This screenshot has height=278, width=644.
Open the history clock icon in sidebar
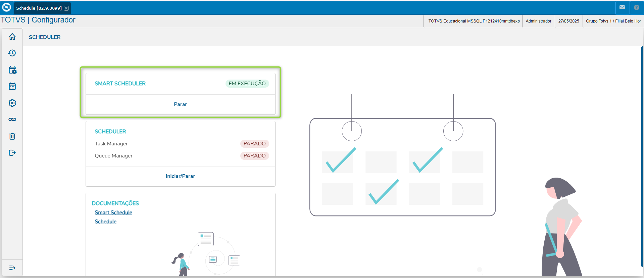12,53
